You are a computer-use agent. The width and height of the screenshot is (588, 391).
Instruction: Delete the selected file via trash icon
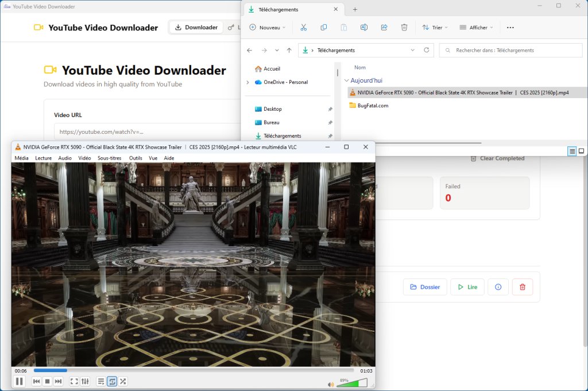tap(405, 27)
